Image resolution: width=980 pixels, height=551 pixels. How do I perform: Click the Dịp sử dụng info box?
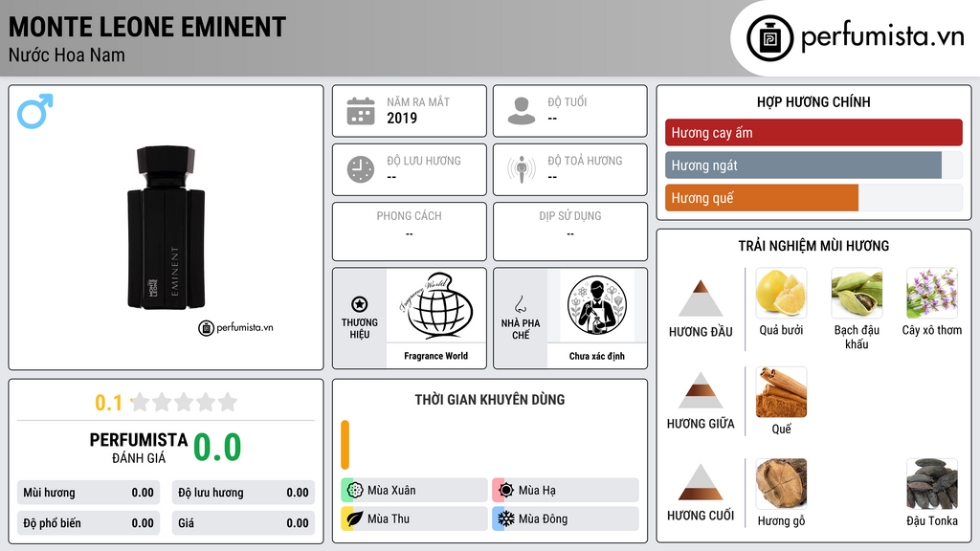point(570,231)
